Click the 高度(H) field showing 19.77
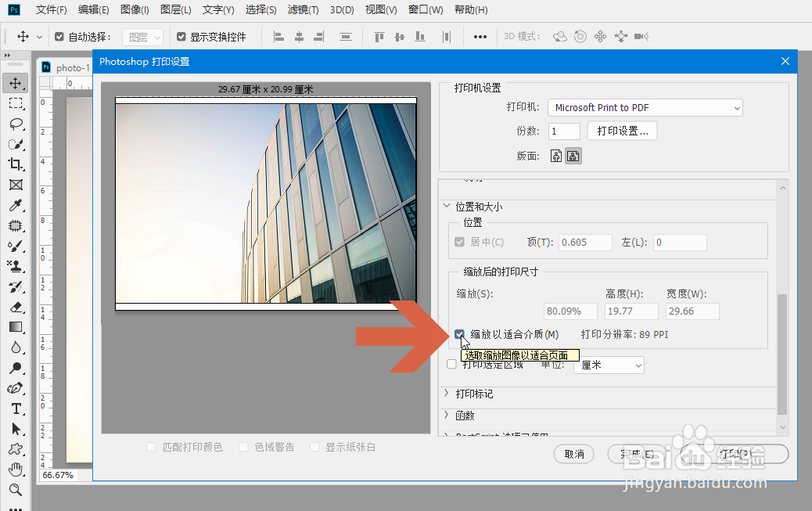812x511 pixels. coord(631,311)
